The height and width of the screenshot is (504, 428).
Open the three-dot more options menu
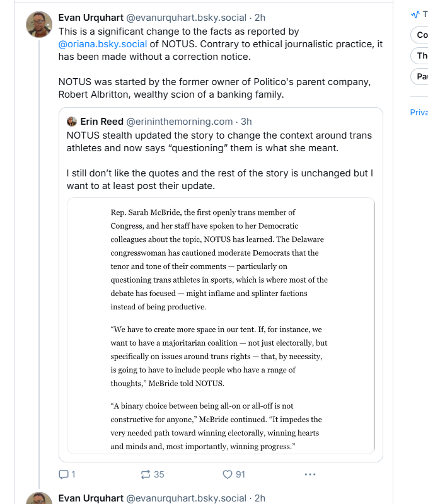click(x=309, y=474)
